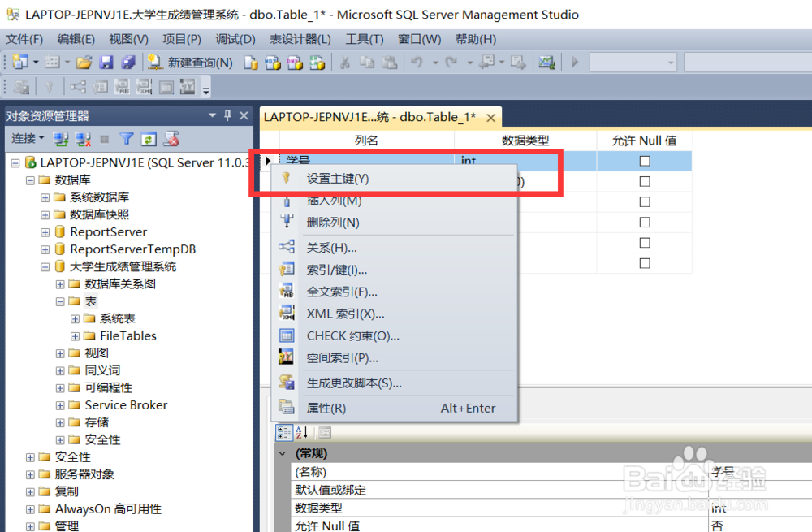Click the Object Explorer stop square icon

pyautogui.click(x=105, y=139)
